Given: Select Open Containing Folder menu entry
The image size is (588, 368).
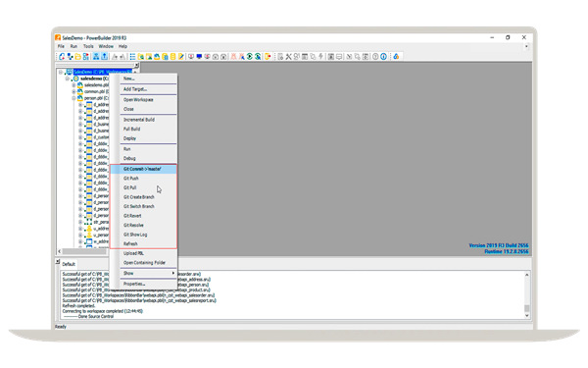Looking at the screenshot, I should [x=143, y=263].
